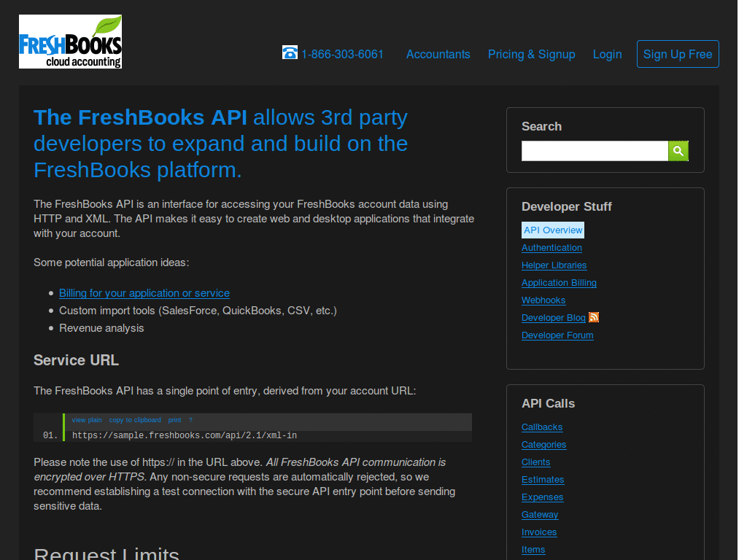Click the 'The FreshBooks API' headline text
The height and width of the screenshot is (560, 747).
140,117
